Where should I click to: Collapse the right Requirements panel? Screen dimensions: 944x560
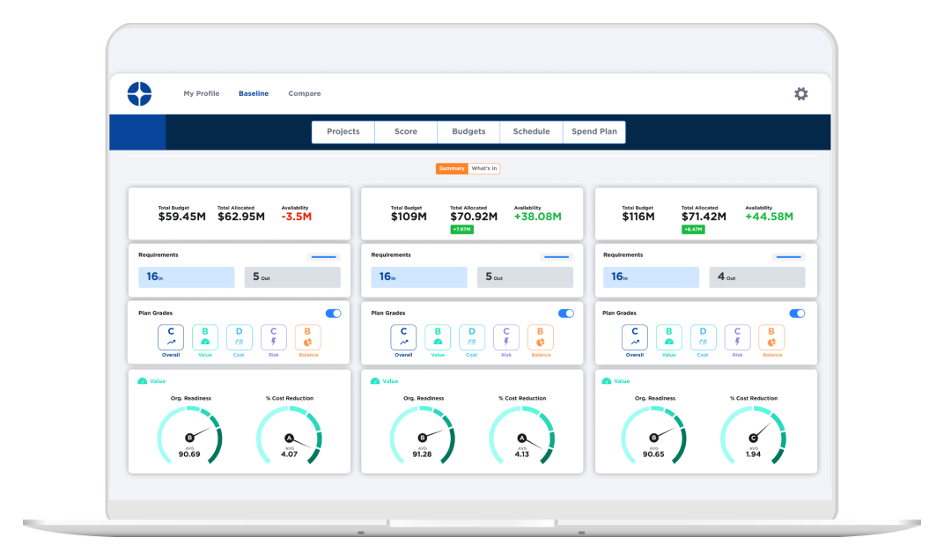click(x=788, y=256)
